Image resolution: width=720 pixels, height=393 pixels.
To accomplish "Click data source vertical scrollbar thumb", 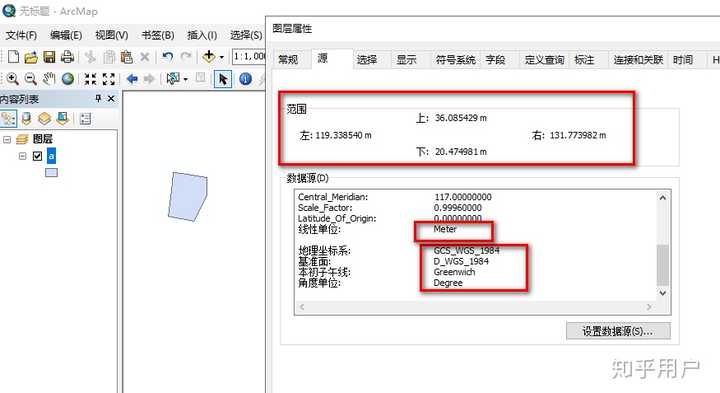I will (x=663, y=265).
